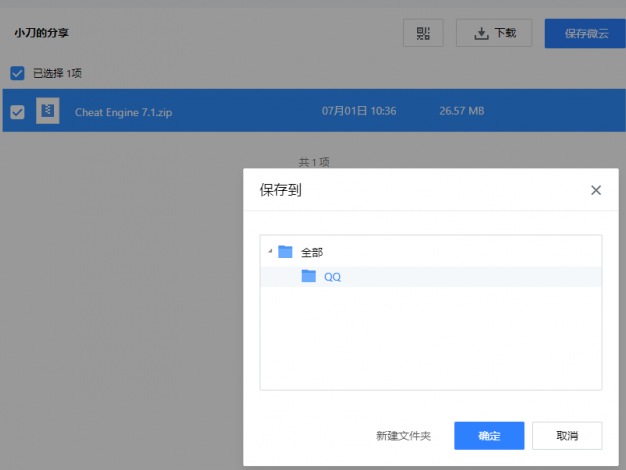Select the 全部 root folder label

point(312,252)
